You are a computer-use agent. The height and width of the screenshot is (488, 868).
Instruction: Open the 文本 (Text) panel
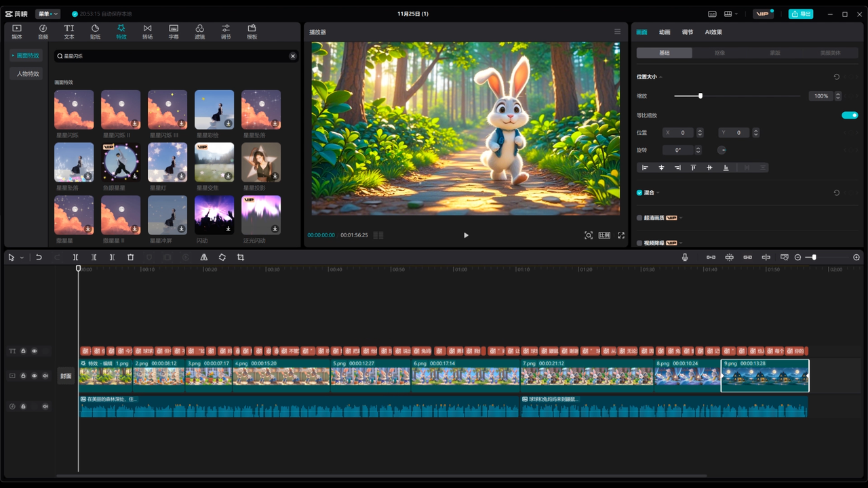69,31
